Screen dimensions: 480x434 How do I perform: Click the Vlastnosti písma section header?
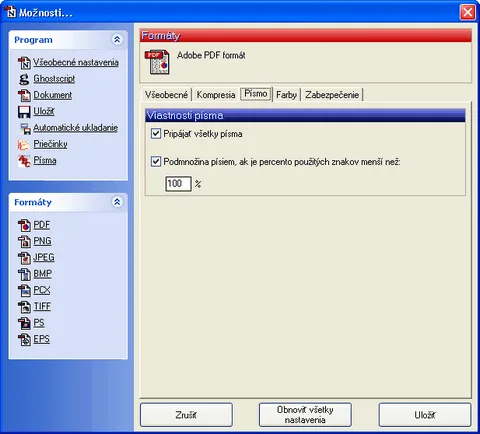click(x=305, y=115)
